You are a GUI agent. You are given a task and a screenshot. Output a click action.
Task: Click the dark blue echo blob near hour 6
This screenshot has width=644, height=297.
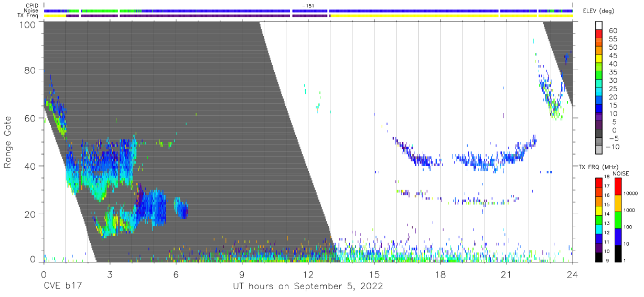coord(181,209)
